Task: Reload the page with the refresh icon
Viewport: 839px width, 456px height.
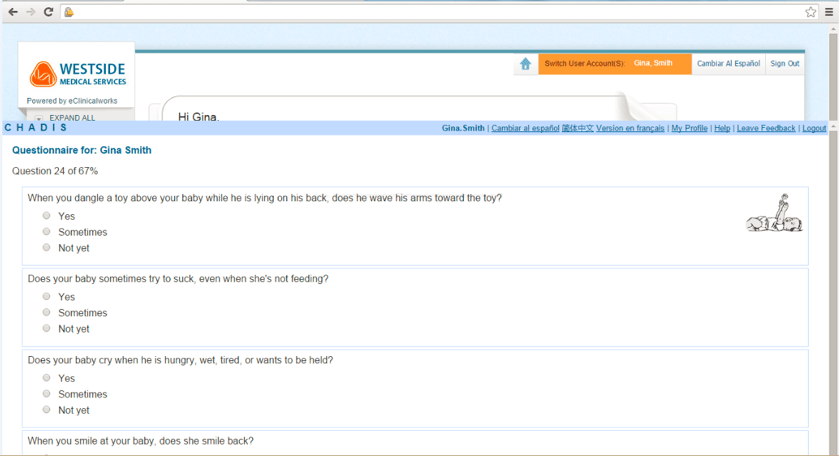Action: pyautogui.click(x=48, y=12)
